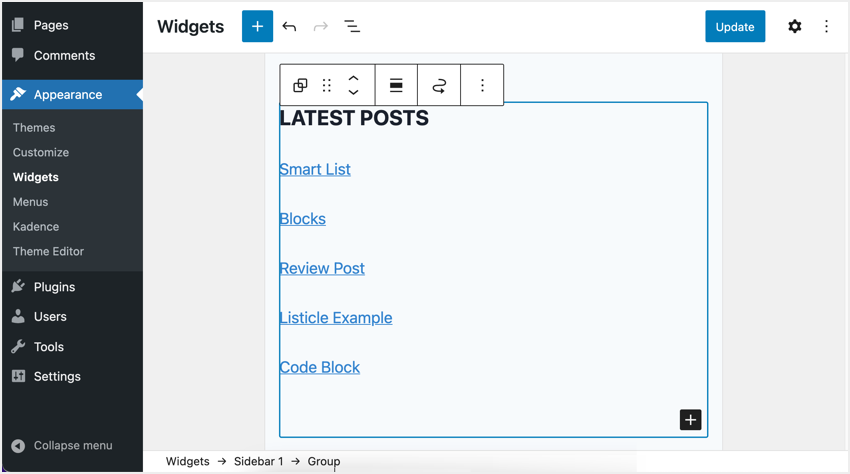
Task: Click the blue block inserter plus button
Action: coord(257,27)
